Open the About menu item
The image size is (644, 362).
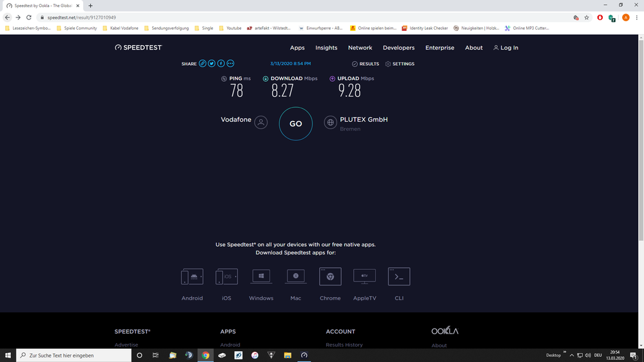(x=474, y=48)
